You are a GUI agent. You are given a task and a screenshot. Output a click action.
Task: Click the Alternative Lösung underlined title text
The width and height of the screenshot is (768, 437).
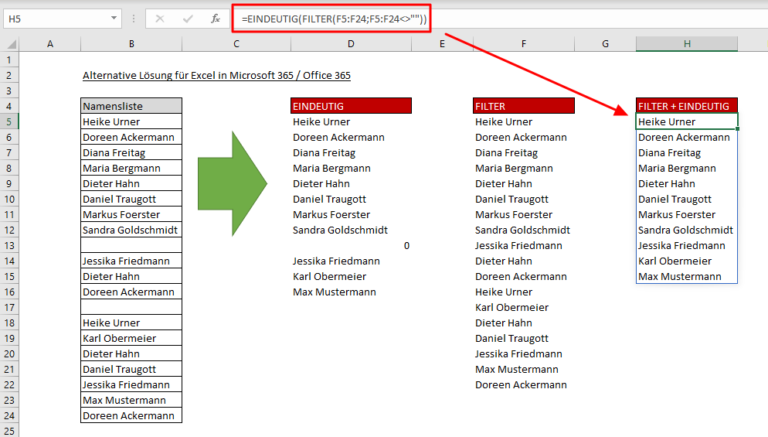216,75
